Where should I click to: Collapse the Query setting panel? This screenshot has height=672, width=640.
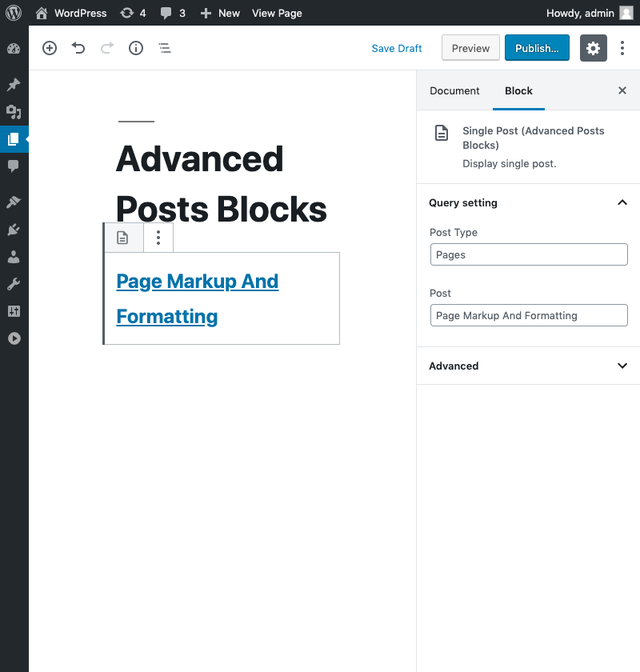[x=528, y=202]
